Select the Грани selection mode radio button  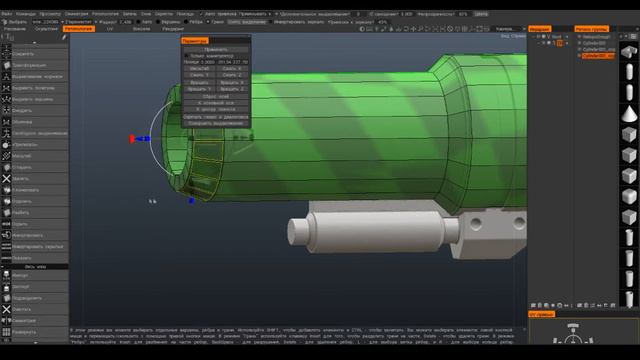click(208, 22)
